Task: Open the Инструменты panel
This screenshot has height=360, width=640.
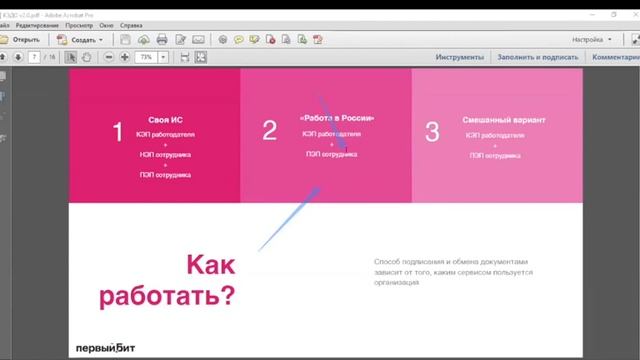Action: coord(460,57)
